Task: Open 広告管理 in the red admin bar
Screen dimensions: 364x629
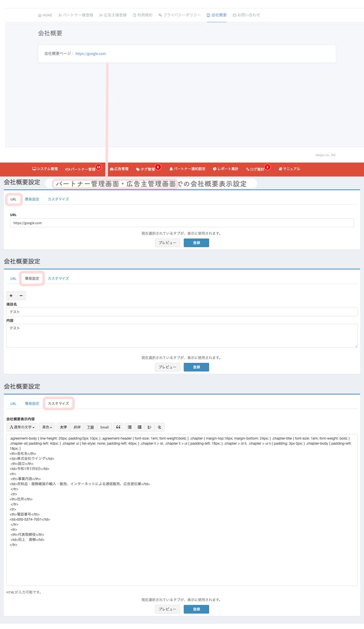Action: click(119, 169)
